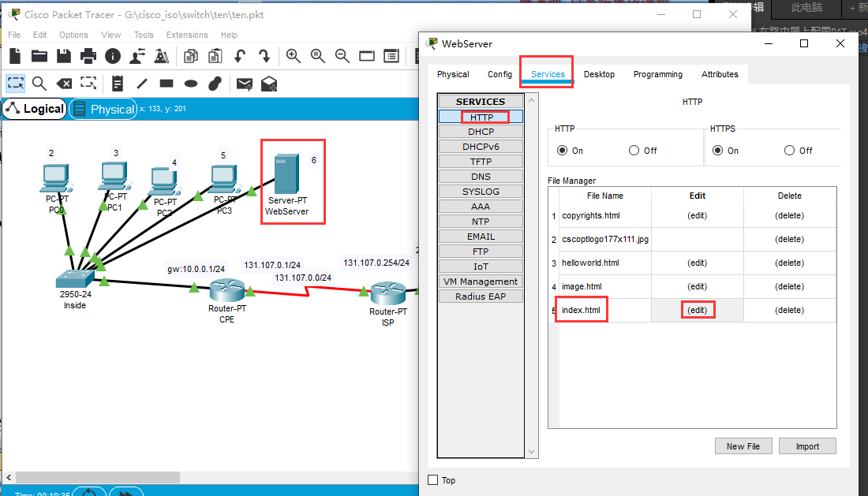The width and height of the screenshot is (868, 496).
Task: Switch workspace to Logical view
Action: click(35, 109)
